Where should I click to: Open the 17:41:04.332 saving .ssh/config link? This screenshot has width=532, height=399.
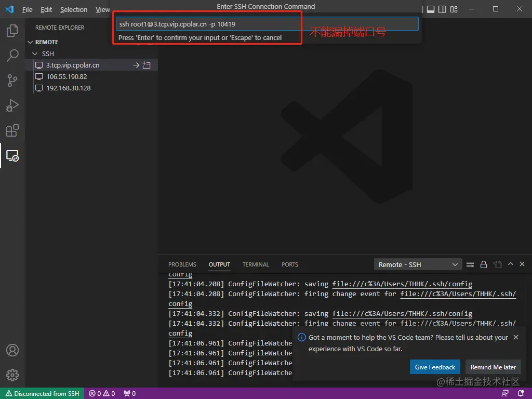pos(402,313)
